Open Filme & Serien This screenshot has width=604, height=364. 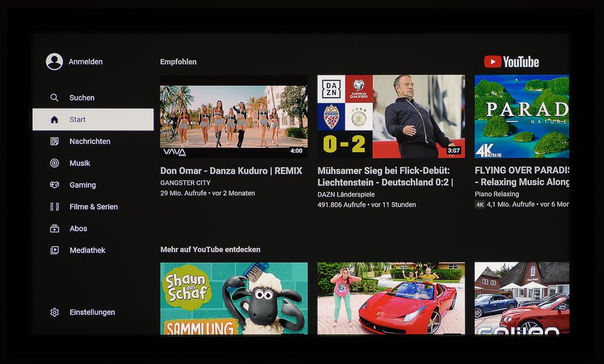coord(93,206)
